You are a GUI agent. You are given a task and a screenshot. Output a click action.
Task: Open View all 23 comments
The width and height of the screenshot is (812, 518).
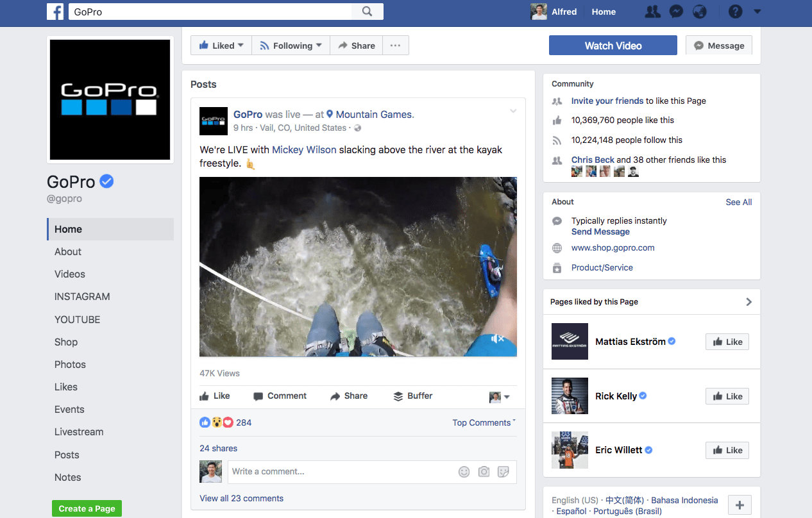[242, 498]
